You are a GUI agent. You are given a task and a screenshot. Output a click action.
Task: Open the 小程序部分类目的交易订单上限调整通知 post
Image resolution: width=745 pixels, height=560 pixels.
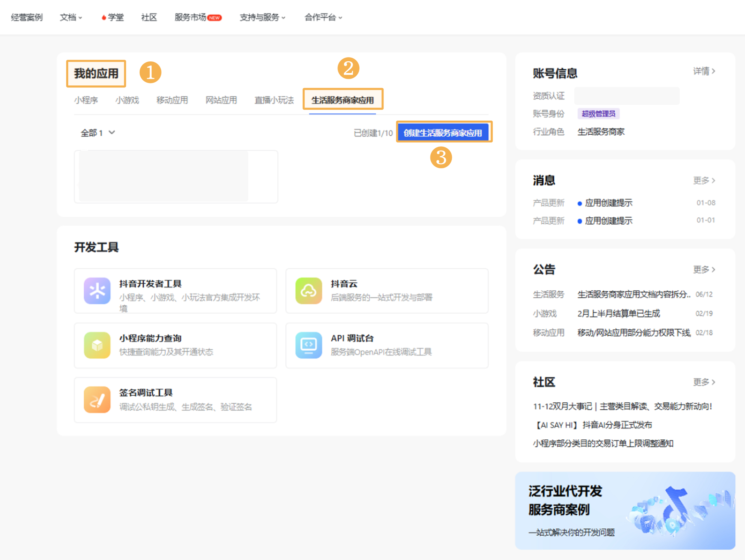tap(603, 443)
